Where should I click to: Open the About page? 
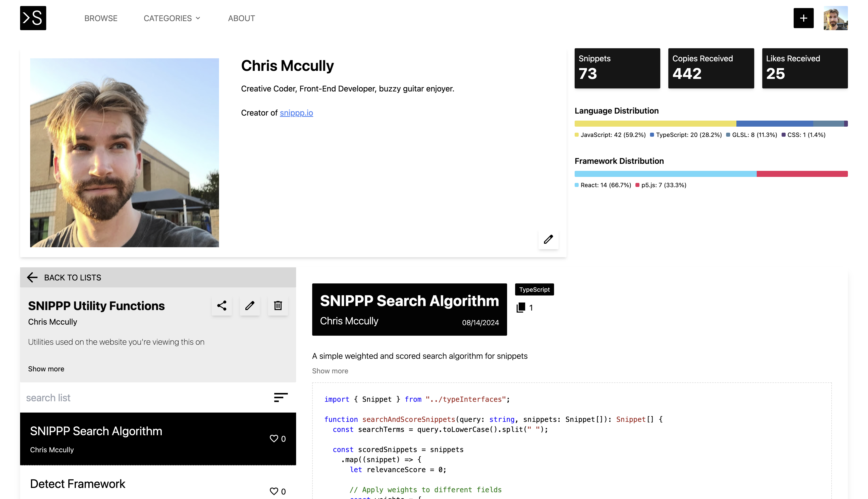pos(242,18)
